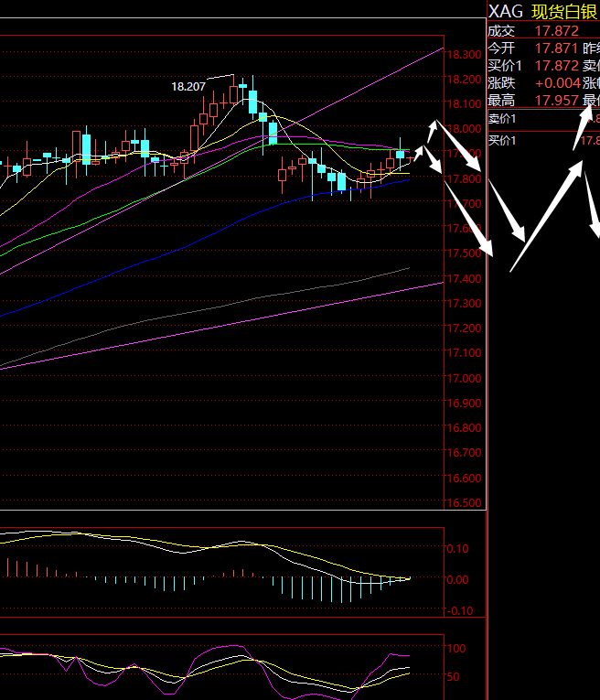Click the 16.900 price axis label

point(465,404)
